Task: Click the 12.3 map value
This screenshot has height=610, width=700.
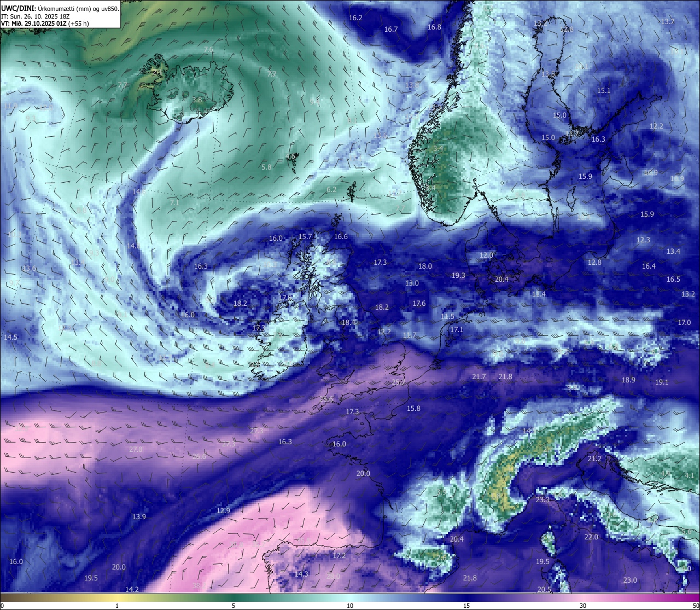Action: (643, 240)
